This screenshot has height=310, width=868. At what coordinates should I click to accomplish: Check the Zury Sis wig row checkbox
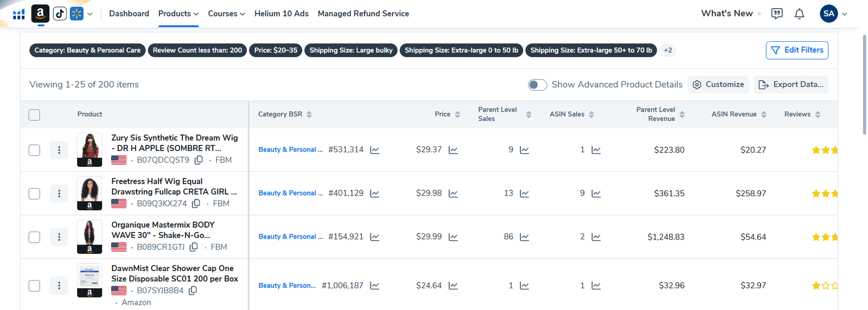[34, 150]
